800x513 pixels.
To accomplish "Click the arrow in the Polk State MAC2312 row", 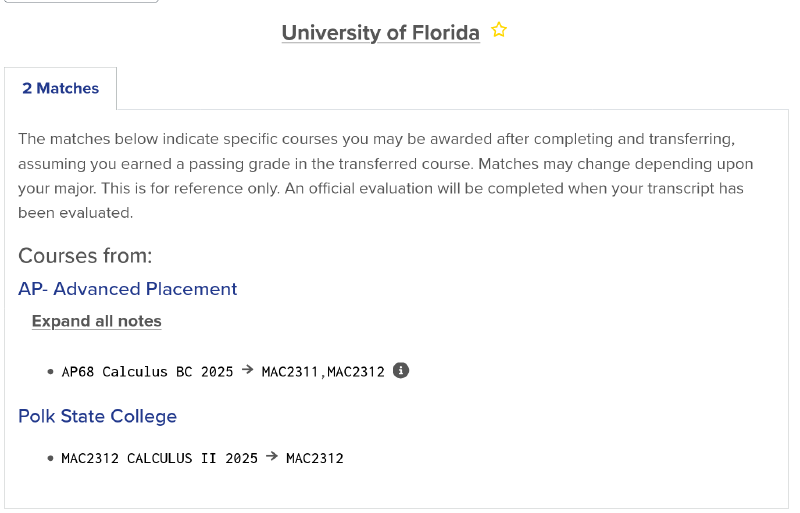I will click(272, 458).
